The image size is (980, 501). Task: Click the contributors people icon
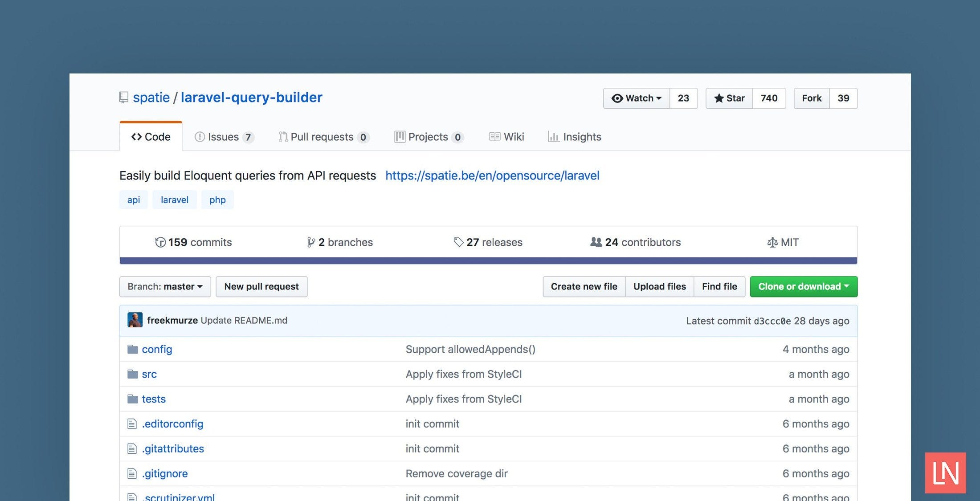point(596,242)
